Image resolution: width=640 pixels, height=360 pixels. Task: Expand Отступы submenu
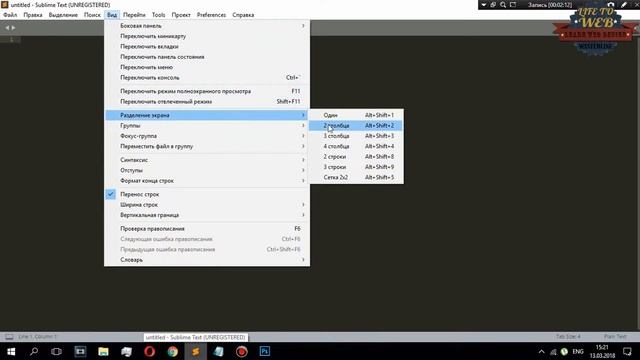click(x=207, y=170)
